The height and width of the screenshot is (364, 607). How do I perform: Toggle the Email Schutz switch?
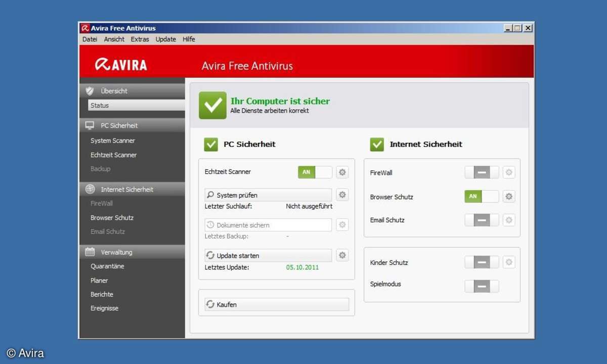(482, 220)
